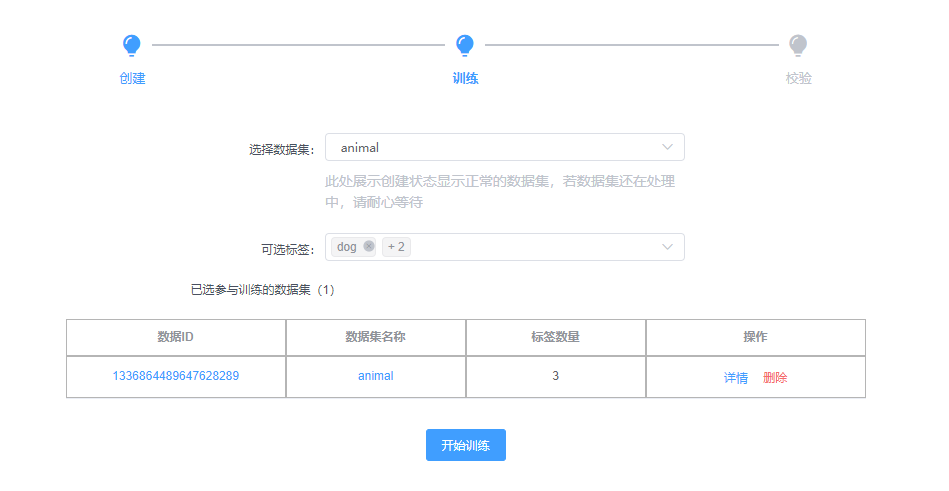949x491 pixels.
Task: Click the dataset hint text 此处展示创建状态
Action: click(500, 191)
